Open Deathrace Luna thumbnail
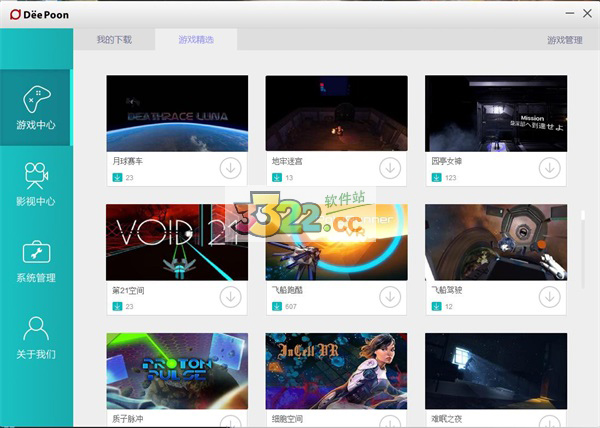The width and height of the screenshot is (600, 428). [x=177, y=113]
